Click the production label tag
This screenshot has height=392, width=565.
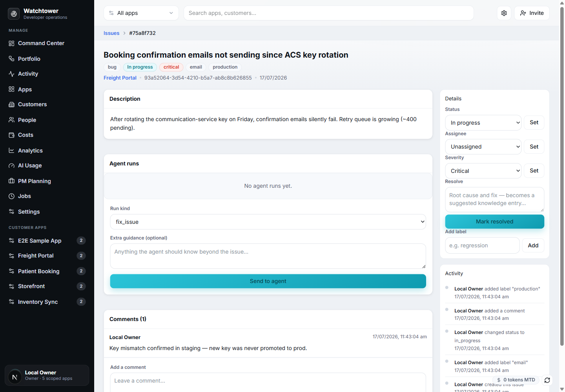coord(225,67)
